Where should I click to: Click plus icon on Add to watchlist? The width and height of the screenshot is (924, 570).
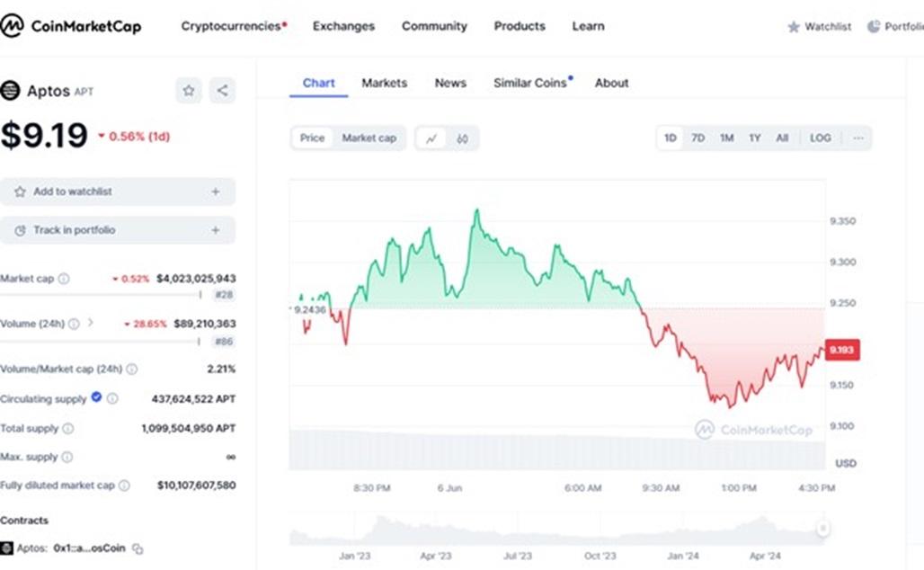pos(216,191)
